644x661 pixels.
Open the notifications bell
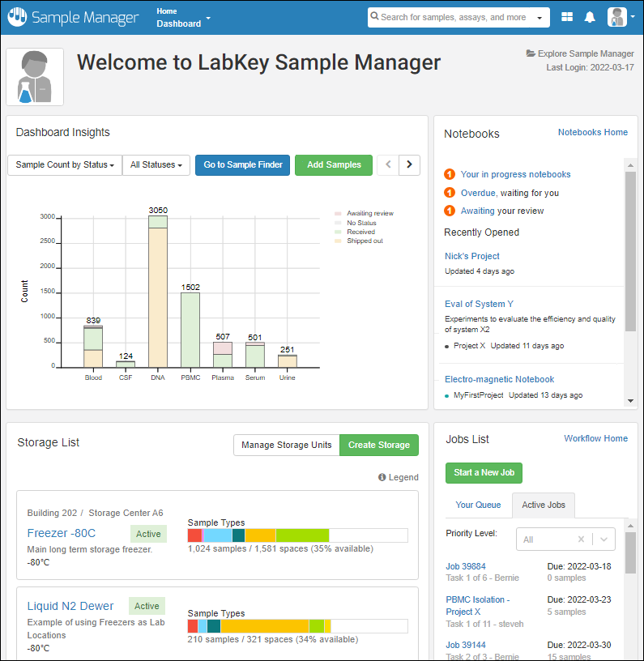(590, 17)
